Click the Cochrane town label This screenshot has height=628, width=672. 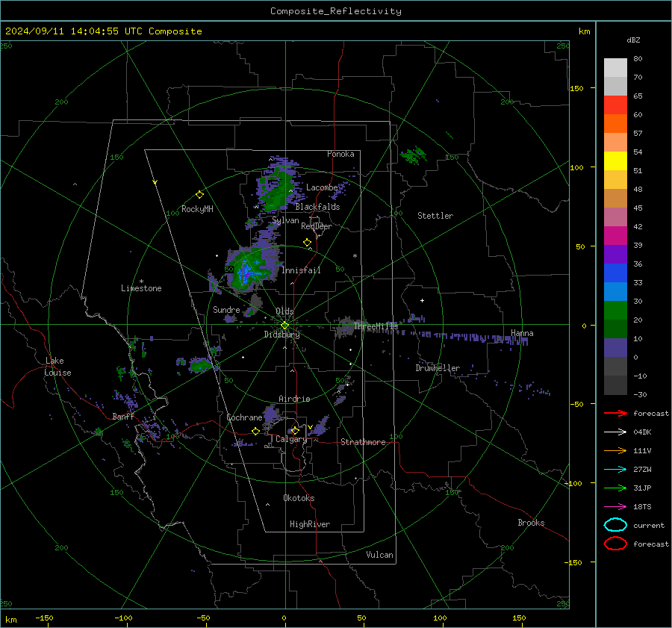244,417
